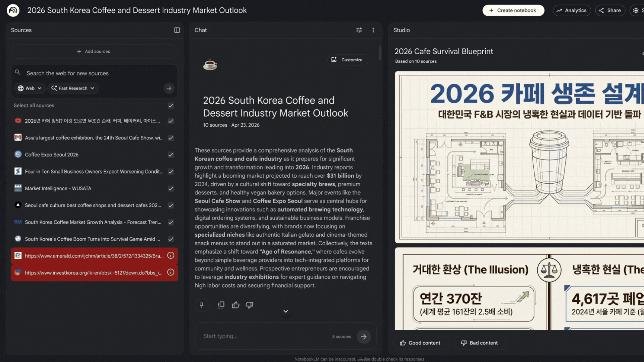Viewport: 644px width, 362px height.
Task: Open the failed emerald.com source link
Action: point(94,256)
